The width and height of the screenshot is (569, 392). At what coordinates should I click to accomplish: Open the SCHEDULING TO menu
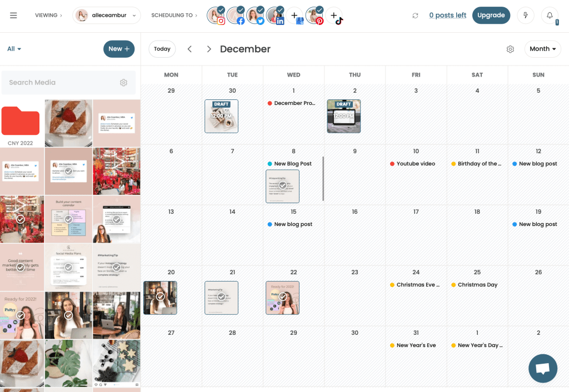(174, 15)
